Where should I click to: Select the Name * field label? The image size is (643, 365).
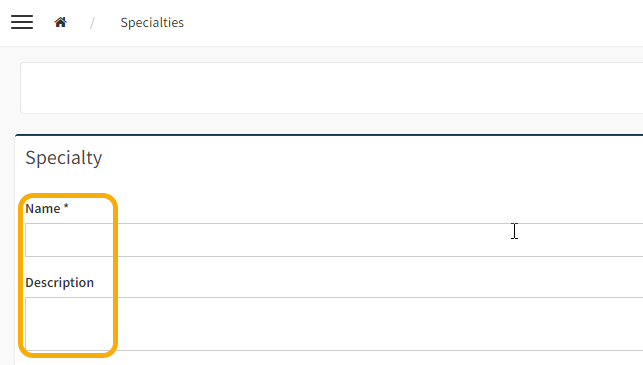[47, 209]
